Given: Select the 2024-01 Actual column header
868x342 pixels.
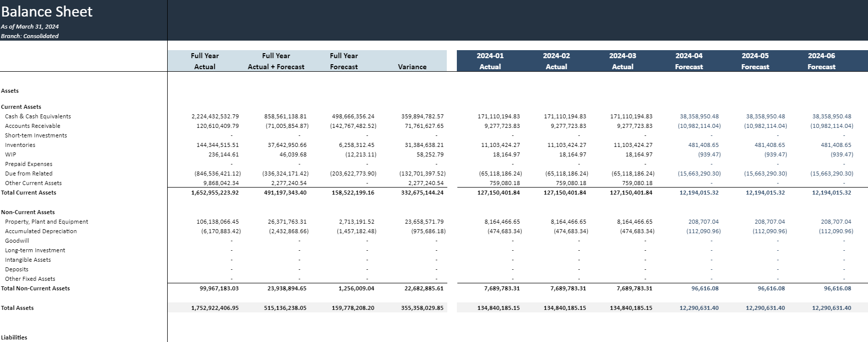Looking at the screenshot, I should [x=489, y=61].
